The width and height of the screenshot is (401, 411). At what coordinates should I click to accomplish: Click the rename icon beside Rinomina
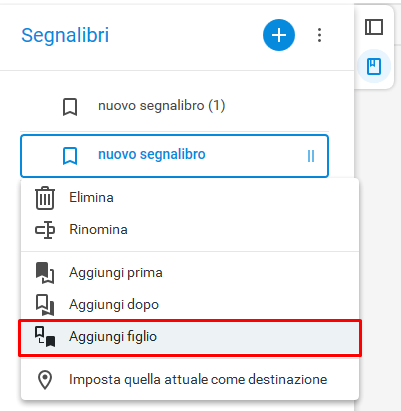[45, 230]
